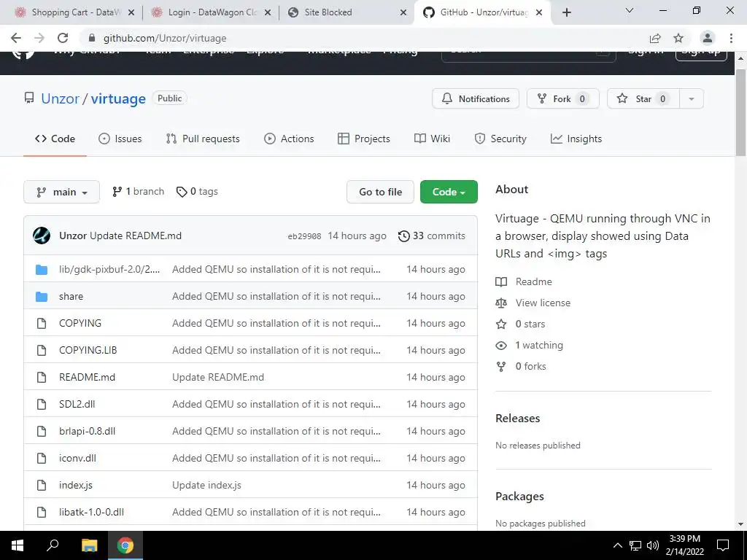Share this page via the share icon
Screen dimensions: 747x560
click(655, 38)
